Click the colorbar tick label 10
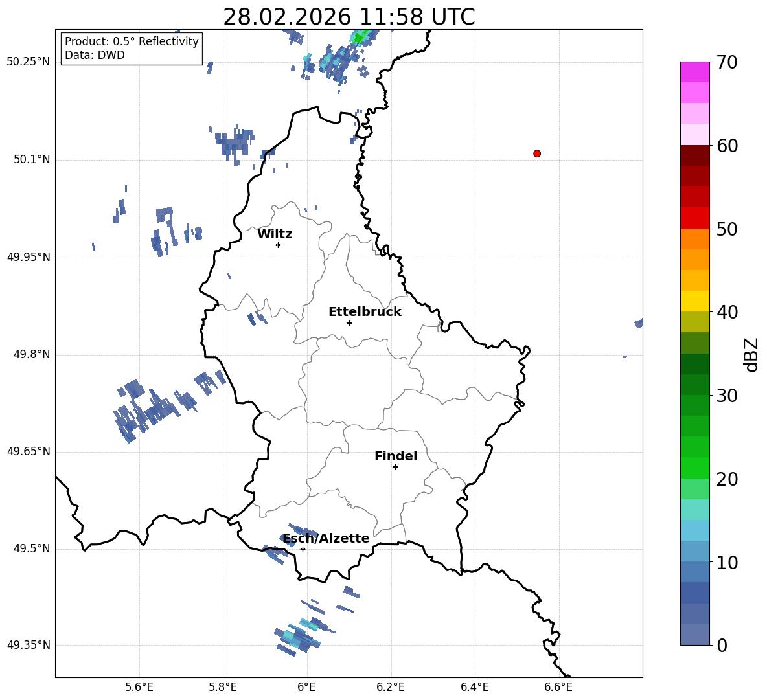Image resolution: width=767 pixels, height=700 pixels. pyautogui.click(x=727, y=563)
